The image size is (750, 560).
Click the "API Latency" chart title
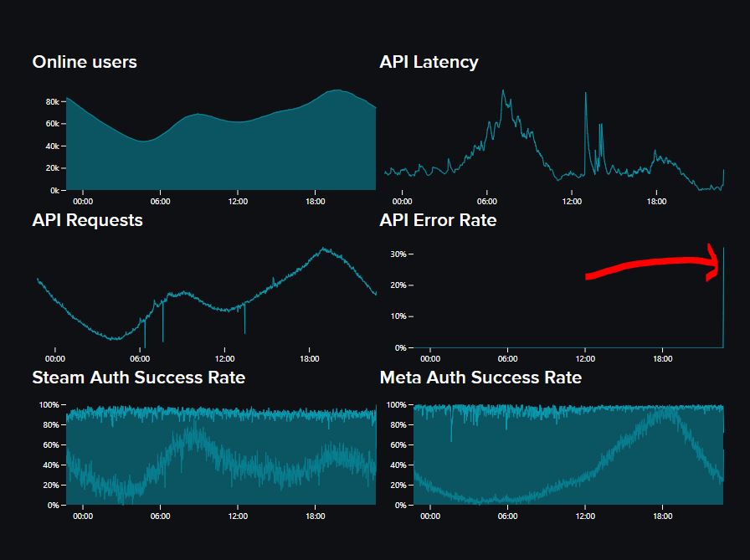pyautogui.click(x=429, y=62)
